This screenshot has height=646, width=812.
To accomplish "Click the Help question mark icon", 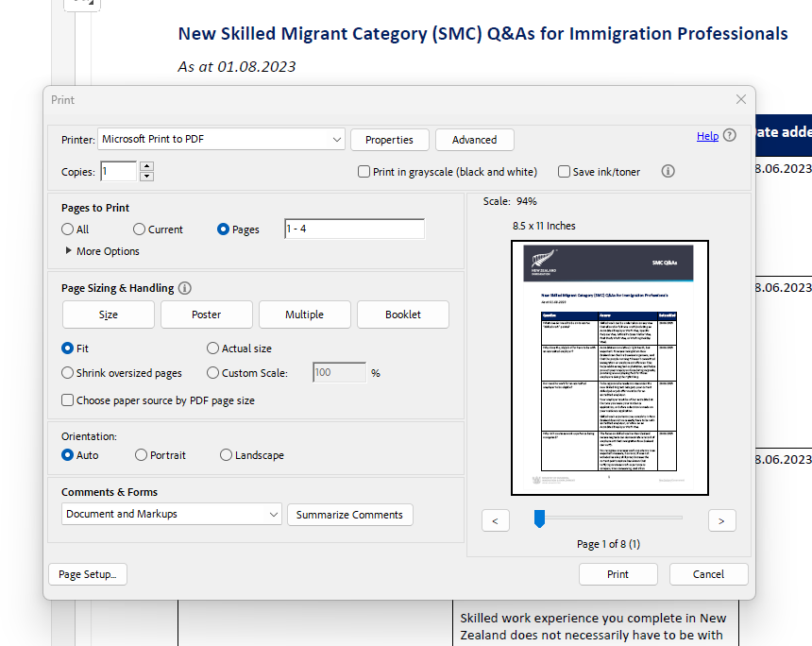I will [730, 136].
